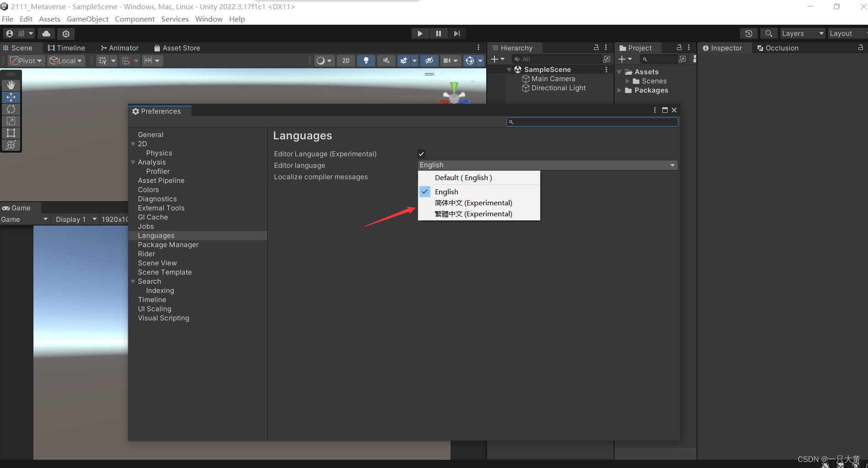Open the Unity version control icon
This screenshot has width=868, height=468.
click(66, 33)
